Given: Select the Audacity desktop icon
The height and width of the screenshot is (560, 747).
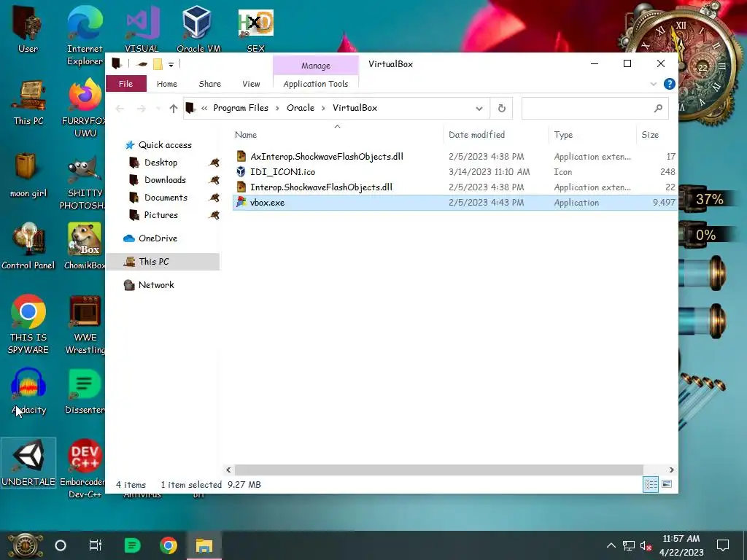Looking at the screenshot, I should [28, 392].
